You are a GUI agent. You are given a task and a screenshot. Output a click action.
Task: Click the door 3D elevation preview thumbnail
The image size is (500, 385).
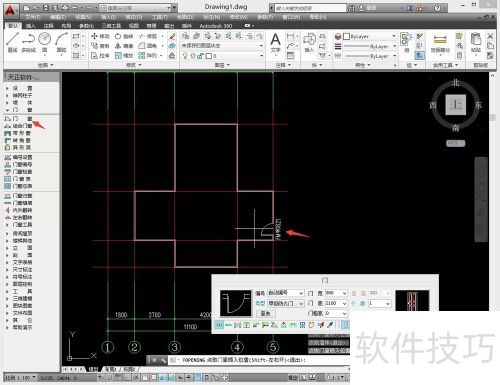(x=412, y=301)
